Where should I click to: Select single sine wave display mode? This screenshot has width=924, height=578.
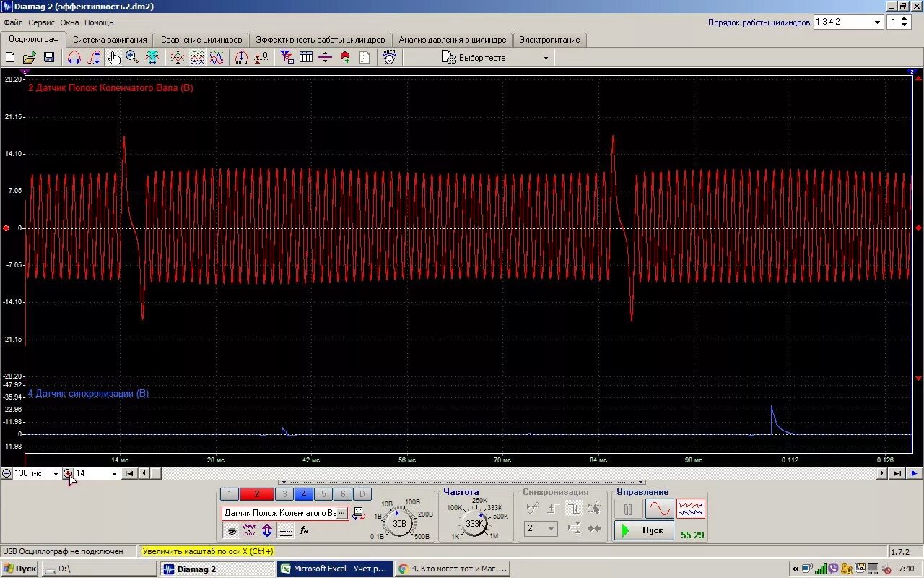coord(659,509)
